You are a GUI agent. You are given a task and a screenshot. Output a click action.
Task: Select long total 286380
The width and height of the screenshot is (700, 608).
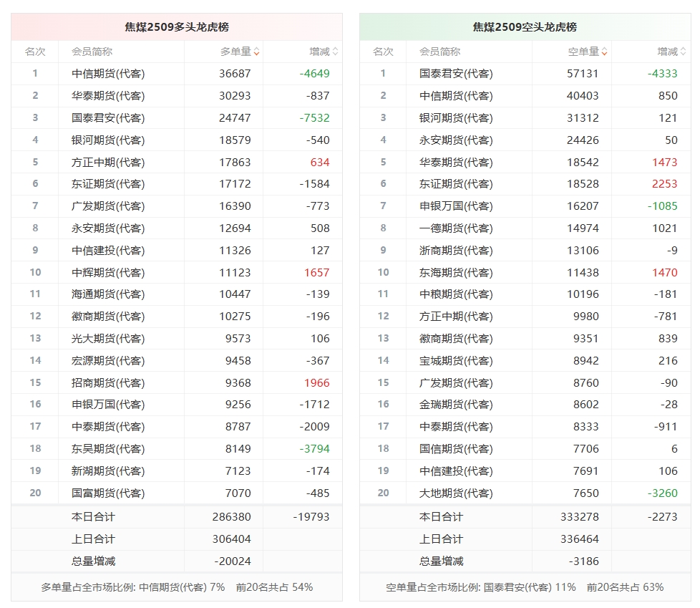(232, 517)
